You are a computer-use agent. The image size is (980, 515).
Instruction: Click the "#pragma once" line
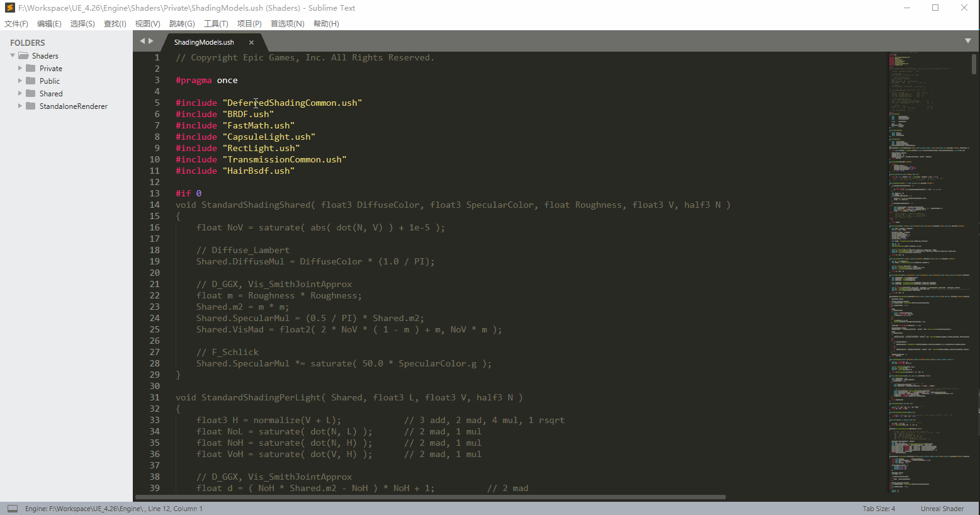[x=206, y=80]
